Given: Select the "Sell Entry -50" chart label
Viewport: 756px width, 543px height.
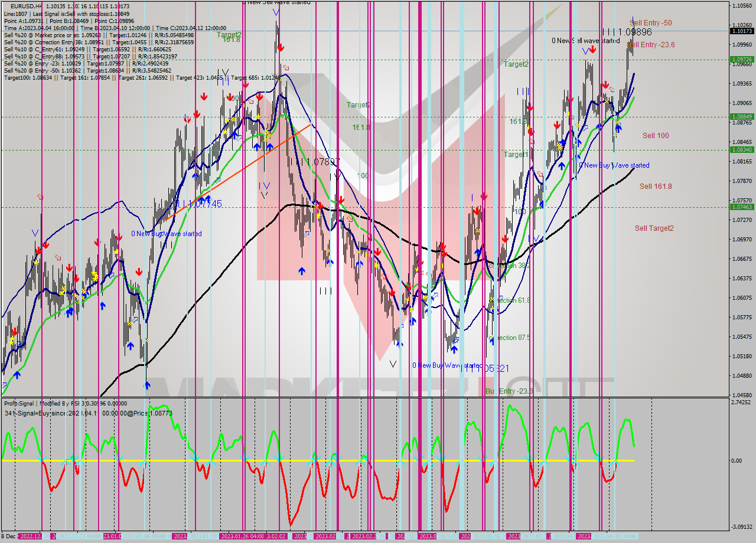Looking at the screenshot, I should [650, 23].
